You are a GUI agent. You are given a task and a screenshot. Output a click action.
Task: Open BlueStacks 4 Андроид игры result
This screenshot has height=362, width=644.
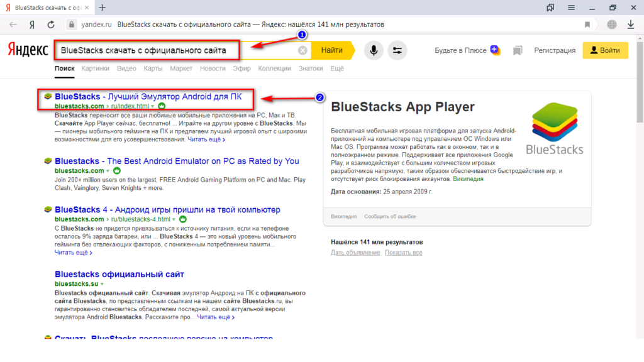tap(167, 210)
